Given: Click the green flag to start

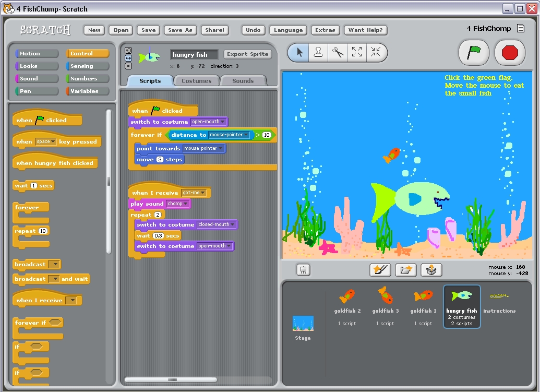Looking at the screenshot, I should 473,53.
